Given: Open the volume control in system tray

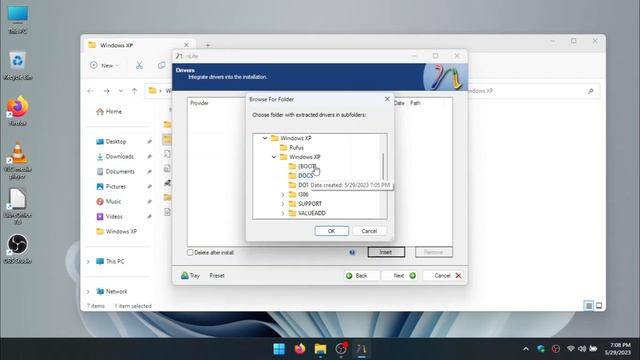Looking at the screenshot, I should coord(582,349).
